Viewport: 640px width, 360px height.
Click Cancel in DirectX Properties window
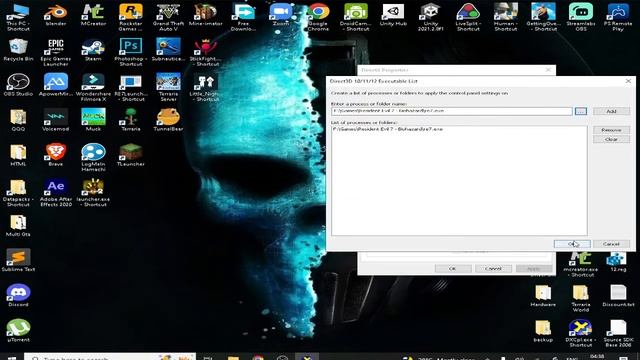coord(493,268)
